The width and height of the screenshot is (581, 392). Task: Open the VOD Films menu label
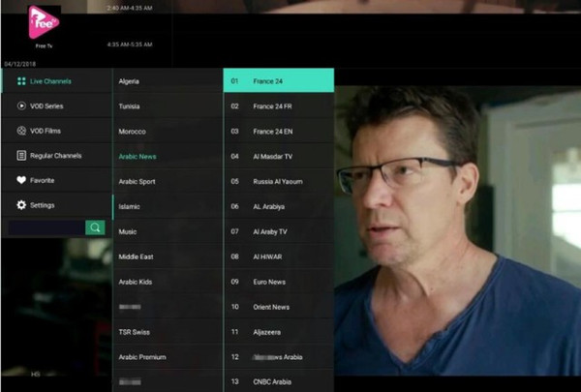tap(46, 132)
